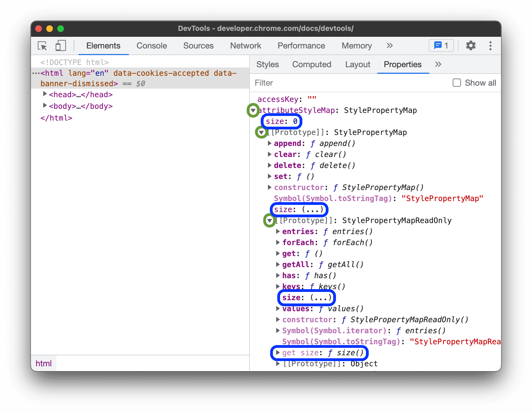Click the DevTools settings gear icon
The height and width of the screenshot is (412, 532).
tap(471, 46)
